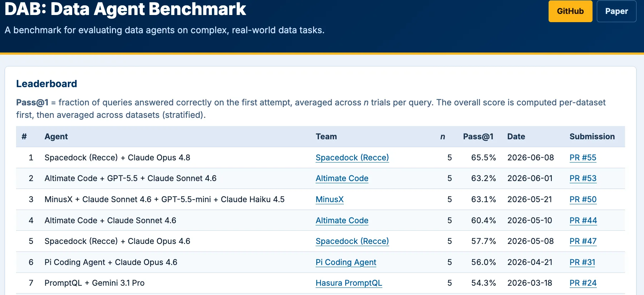Select PromptQL + Gemini 3.1 Pro agent name
The height and width of the screenshot is (295, 644).
click(x=95, y=283)
